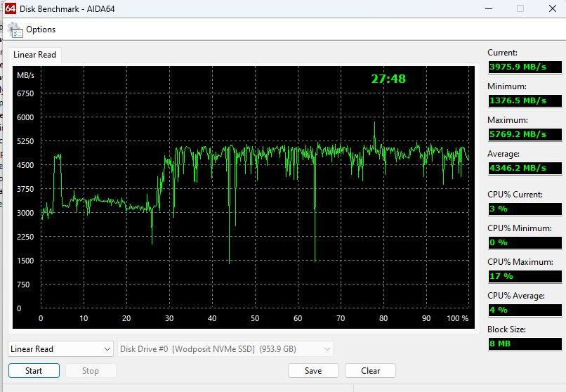Image resolution: width=566 pixels, height=392 pixels.
Task: Save the benchmark results
Action: tap(313, 371)
